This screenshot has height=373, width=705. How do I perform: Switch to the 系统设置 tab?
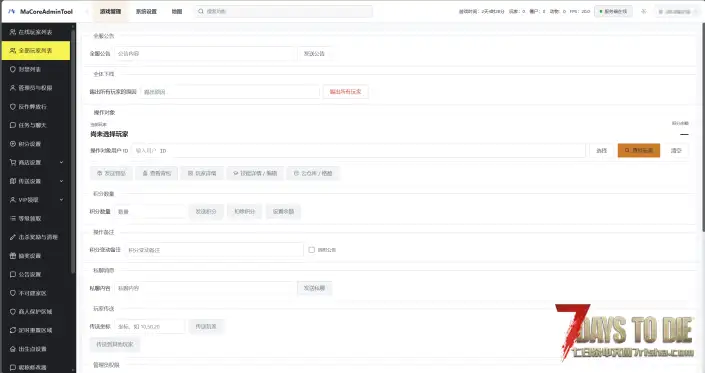[147, 11]
